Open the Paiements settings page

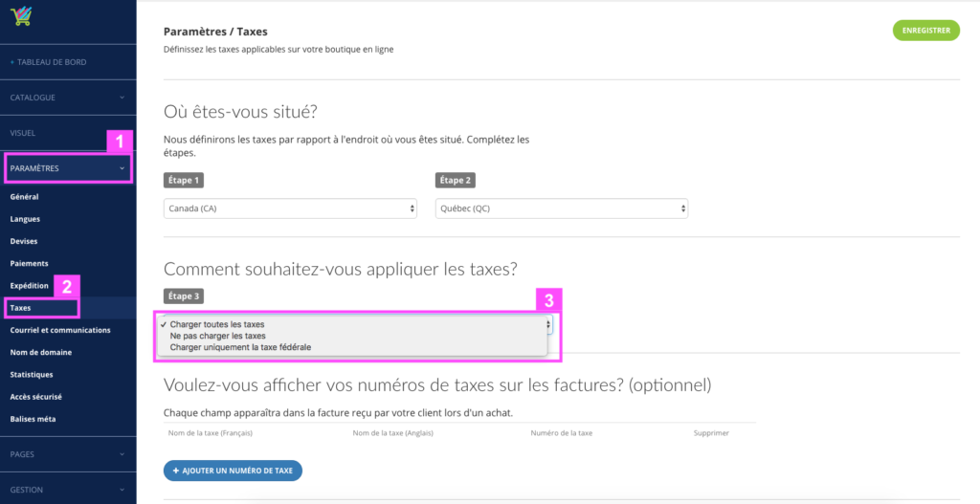click(30, 264)
